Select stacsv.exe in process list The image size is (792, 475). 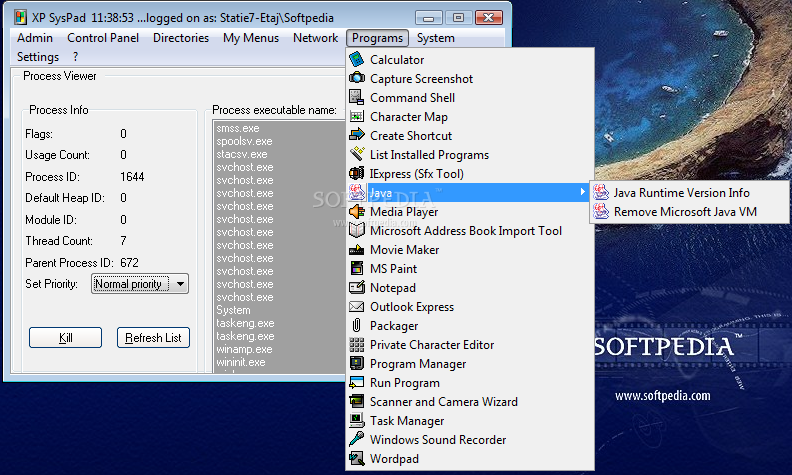[242, 154]
